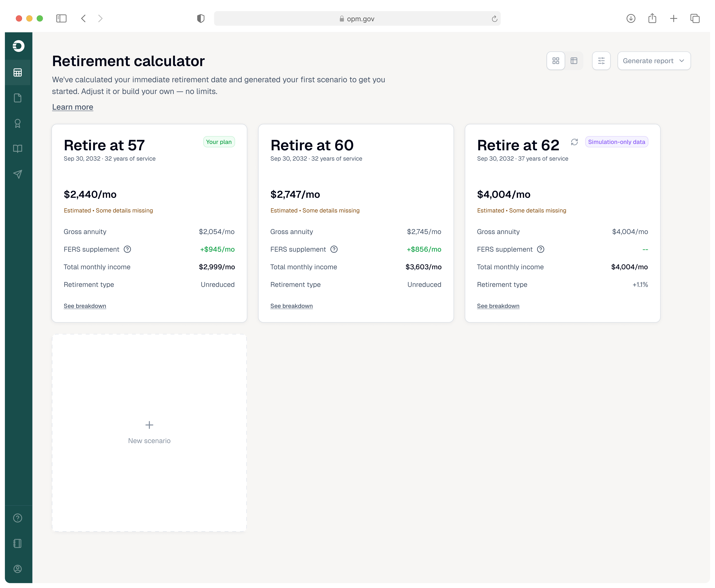Switch to grid card view
This screenshot has height=588, width=715.
(556, 61)
